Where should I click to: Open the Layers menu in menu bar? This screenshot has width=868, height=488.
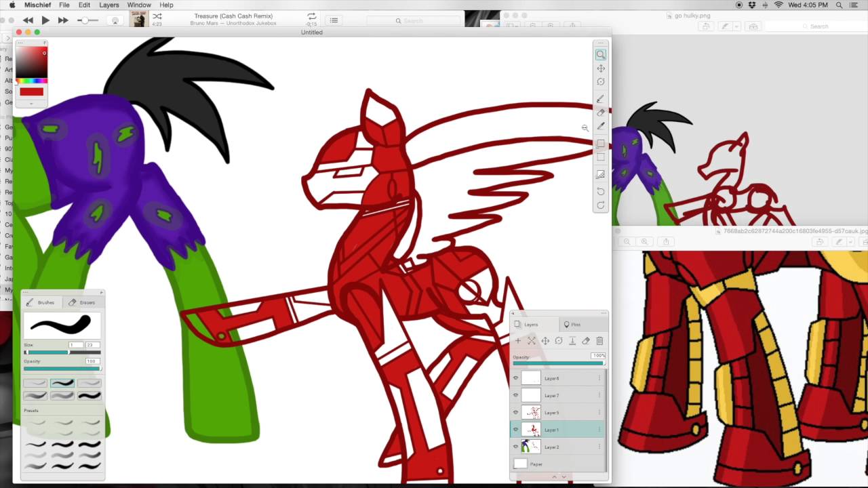click(x=108, y=5)
